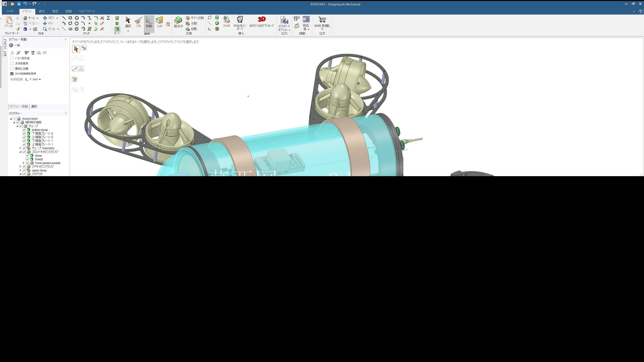The width and height of the screenshot is (644, 362).
Task: Expand upper clump tree node
Action: pos(21,170)
